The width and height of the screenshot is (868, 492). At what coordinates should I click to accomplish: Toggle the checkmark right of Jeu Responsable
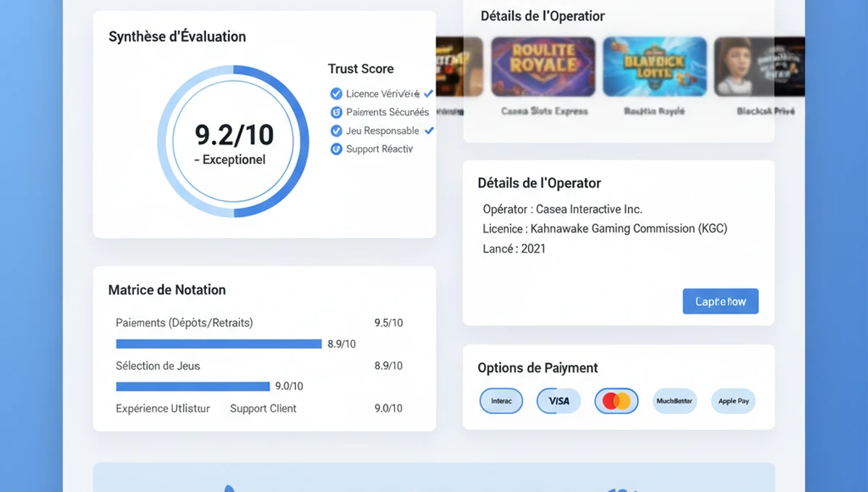pyautogui.click(x=429, y=130)
